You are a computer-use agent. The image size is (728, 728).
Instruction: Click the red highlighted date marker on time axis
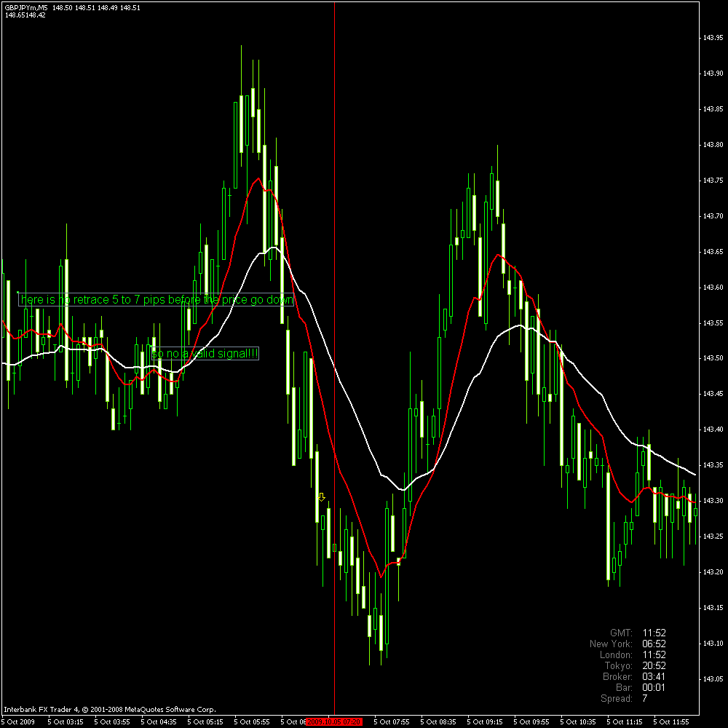pyautogui.click(x=334, y=722)
